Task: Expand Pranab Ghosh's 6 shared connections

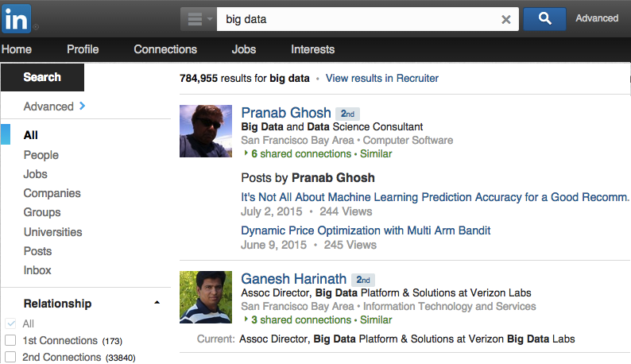Action: pyautogui.click(x=297, y=153)
